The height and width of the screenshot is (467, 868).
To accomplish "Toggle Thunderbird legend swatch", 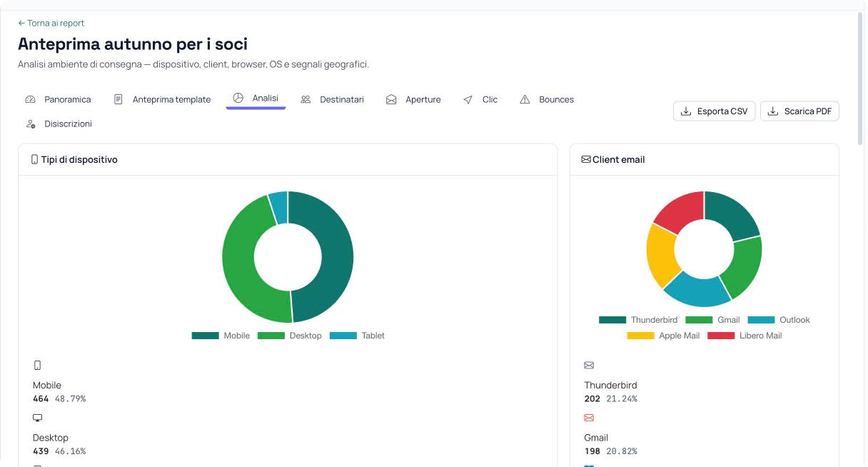I will (612, 320).
